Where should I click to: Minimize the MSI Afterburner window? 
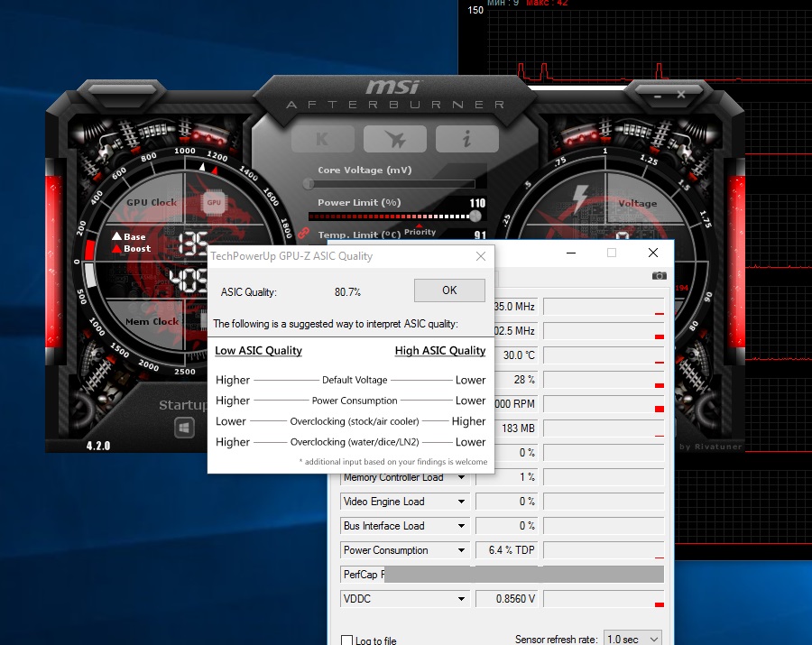[658, 97]
